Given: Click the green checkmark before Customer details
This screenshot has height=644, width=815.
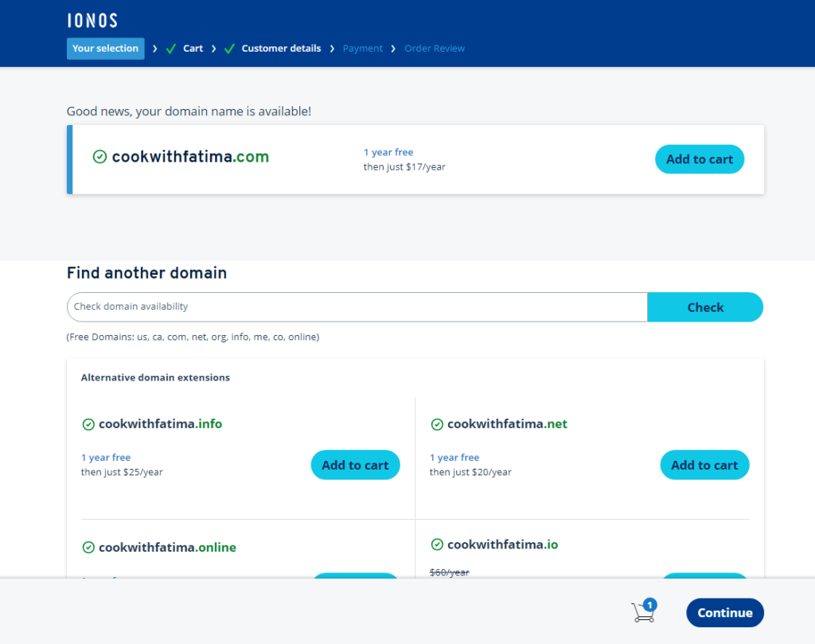Looking at the screenshot, I should click(x=229, y=49).
